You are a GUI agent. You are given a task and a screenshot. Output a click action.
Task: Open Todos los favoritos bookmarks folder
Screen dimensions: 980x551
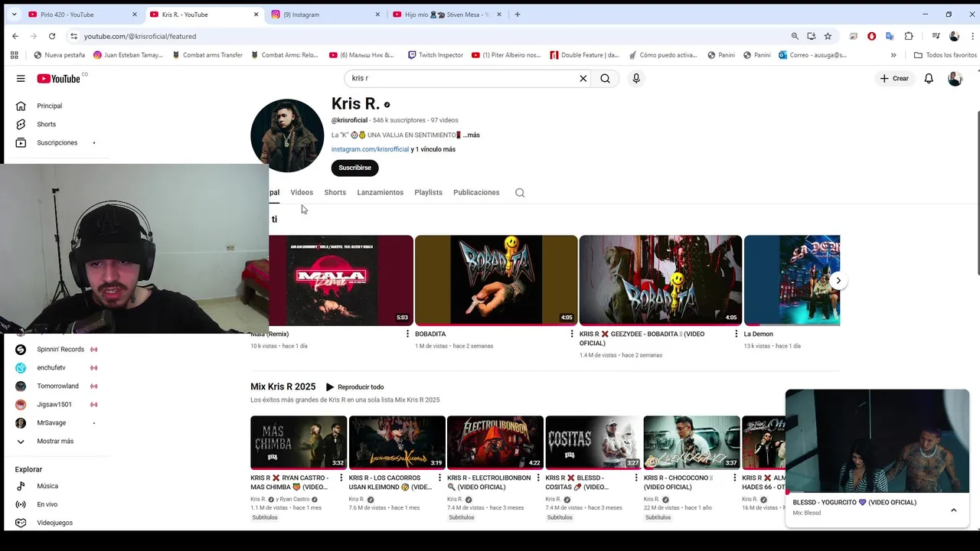click(945, 55)
